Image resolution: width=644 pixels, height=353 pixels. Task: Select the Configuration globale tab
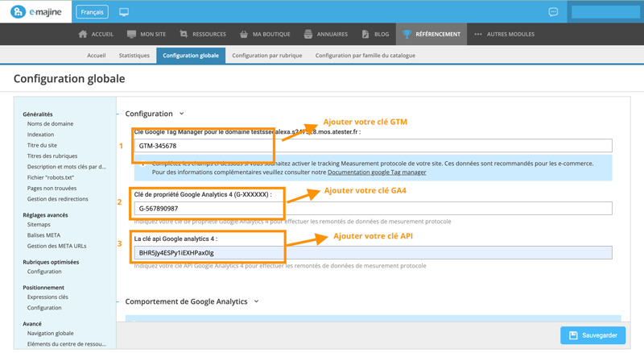(191, 56)
